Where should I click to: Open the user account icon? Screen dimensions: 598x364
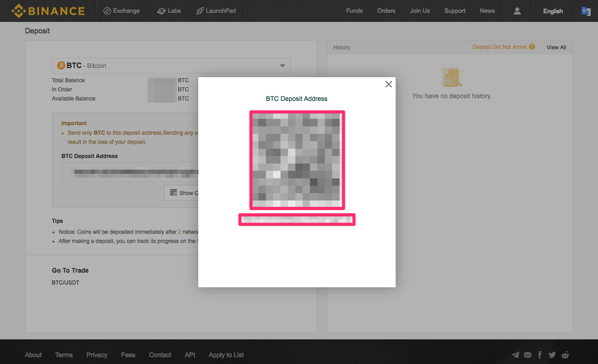point(517,11)
